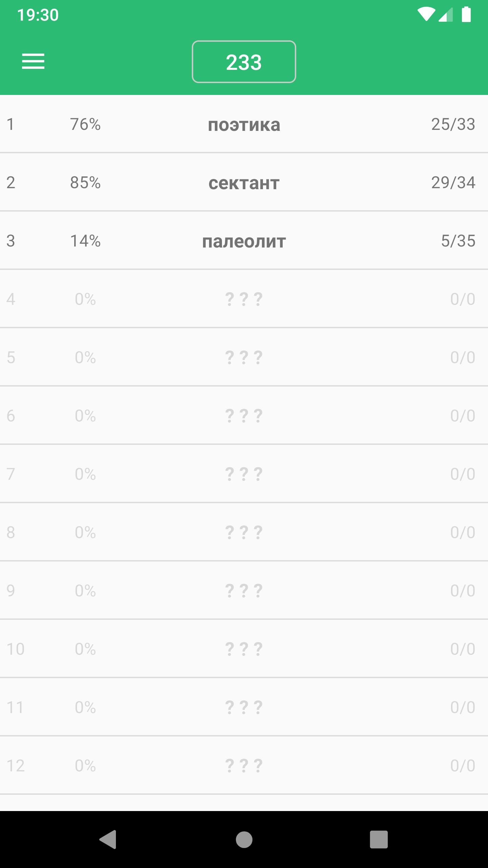Select locked level 10 row
The height and width of the screenshot is (868, 488).
tap(244, 649)
